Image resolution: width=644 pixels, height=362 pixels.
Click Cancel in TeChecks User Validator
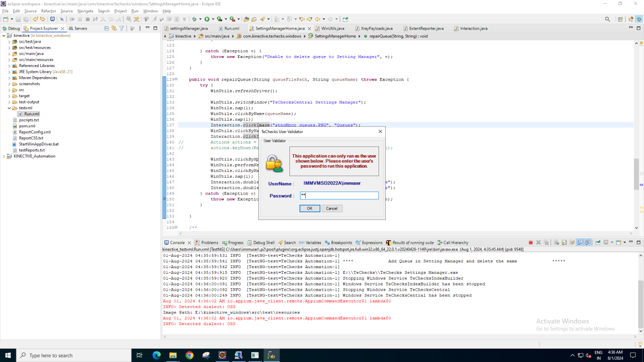[x=332, y=208]
